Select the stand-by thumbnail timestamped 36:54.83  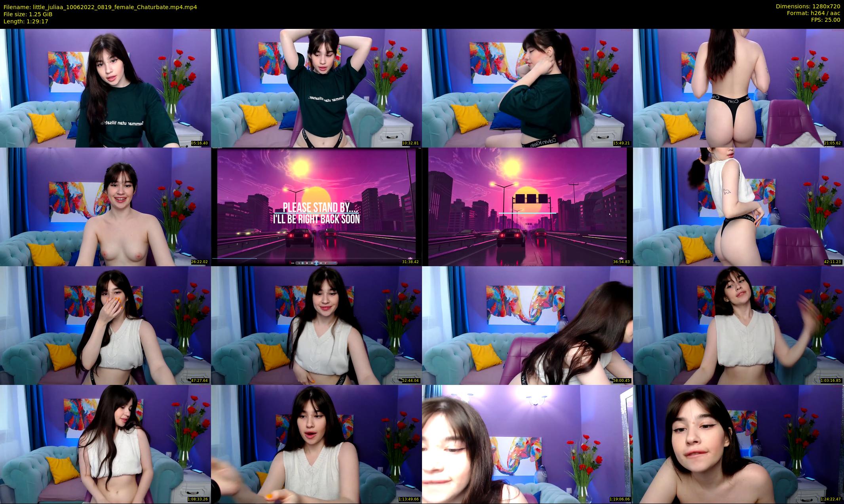click(527, 207)
